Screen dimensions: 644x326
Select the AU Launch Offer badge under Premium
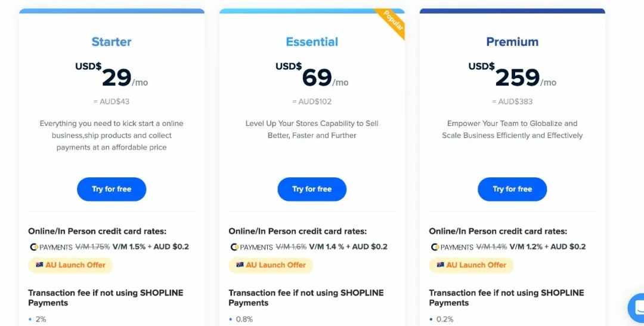pos(471,265)
